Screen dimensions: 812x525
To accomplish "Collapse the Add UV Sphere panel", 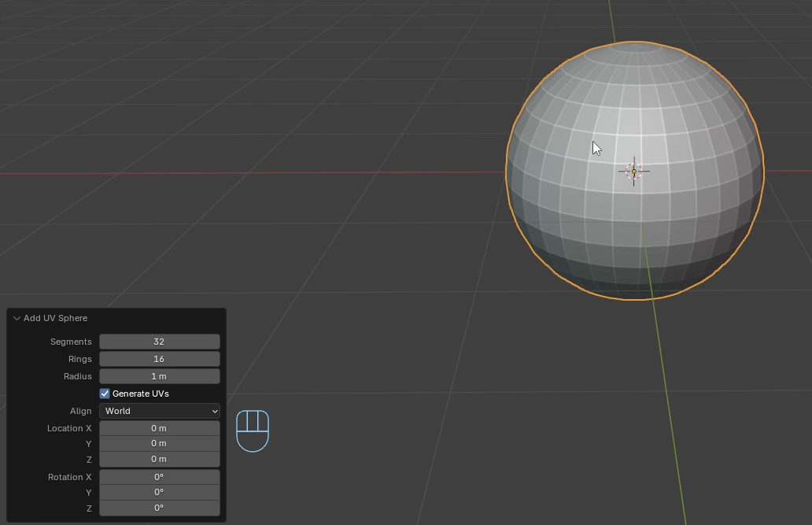I will pos(17,318).
